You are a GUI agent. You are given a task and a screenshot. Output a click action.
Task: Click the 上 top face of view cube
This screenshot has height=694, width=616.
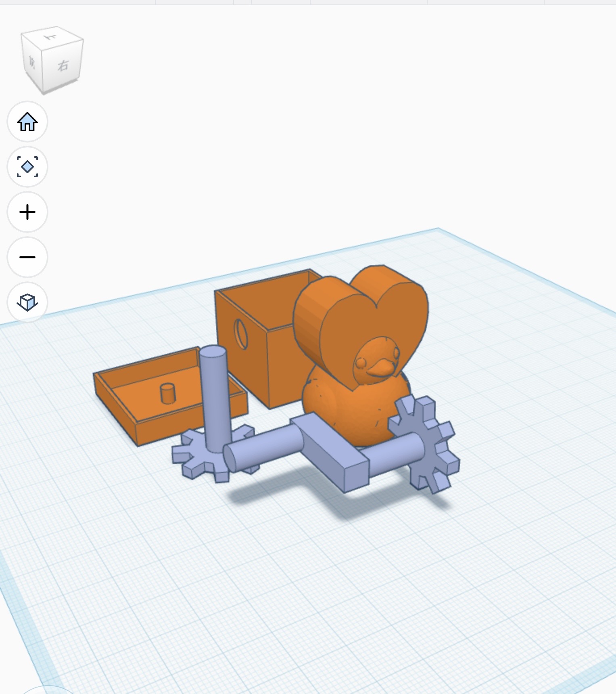pos(52,37)
